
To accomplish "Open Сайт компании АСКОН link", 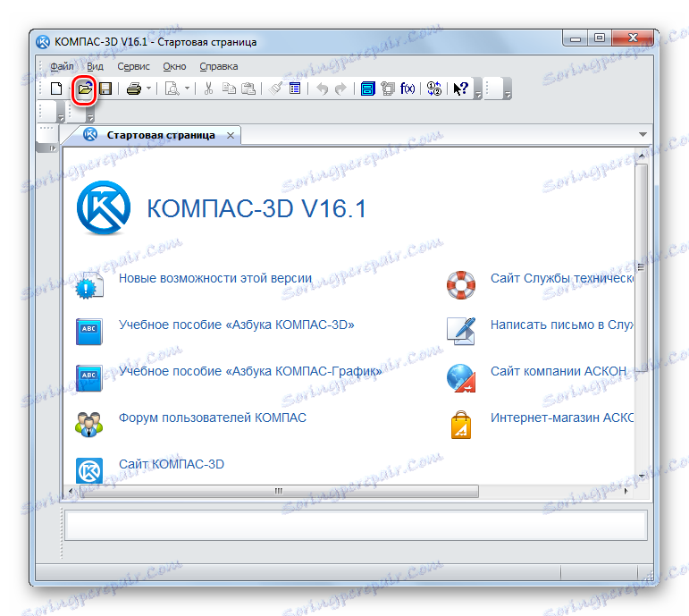I will click(559, 372).
